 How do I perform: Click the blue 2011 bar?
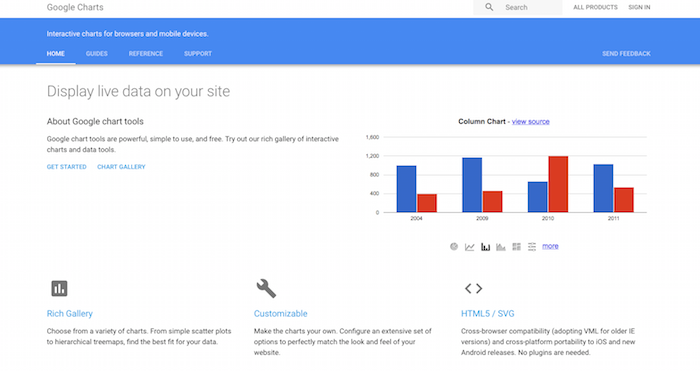tap(603, 188)
